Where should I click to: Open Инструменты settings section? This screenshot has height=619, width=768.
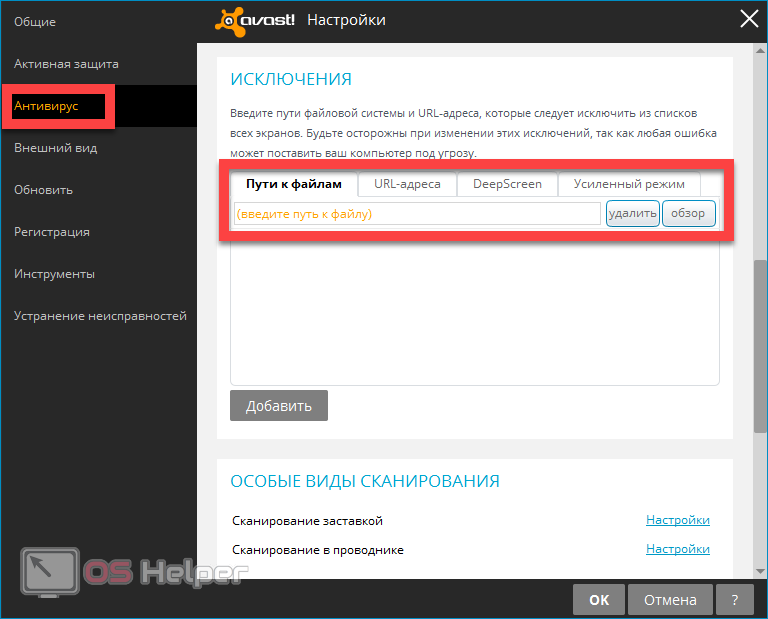tap(54, 274)
